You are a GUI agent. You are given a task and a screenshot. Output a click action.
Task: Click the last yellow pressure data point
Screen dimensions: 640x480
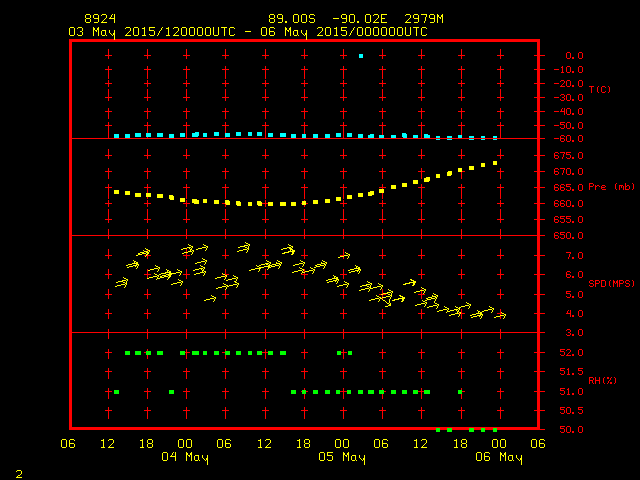pyautogui.click(x=495, y=162)
